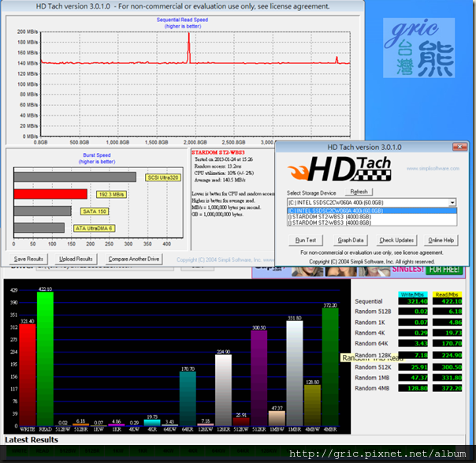Screen dimensions: 476x463
Task: Click the ATA UltraDMA 6 label
Action: click(94, 228)
